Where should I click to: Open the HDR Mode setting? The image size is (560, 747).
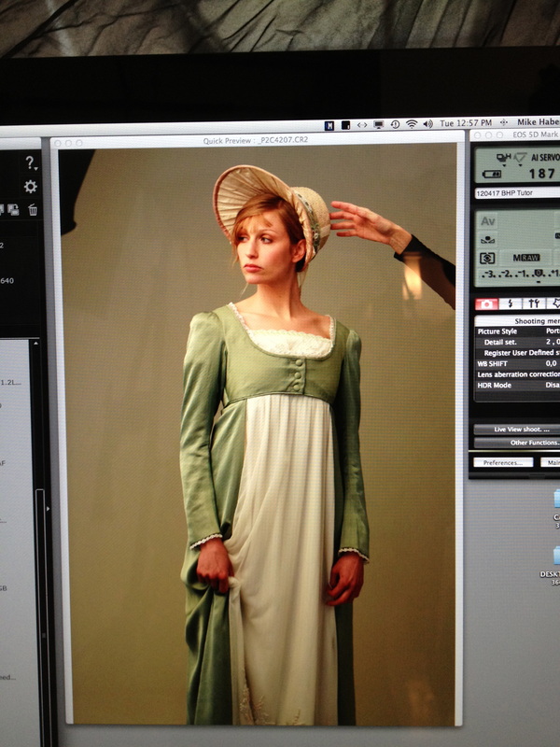pos(518,385)
